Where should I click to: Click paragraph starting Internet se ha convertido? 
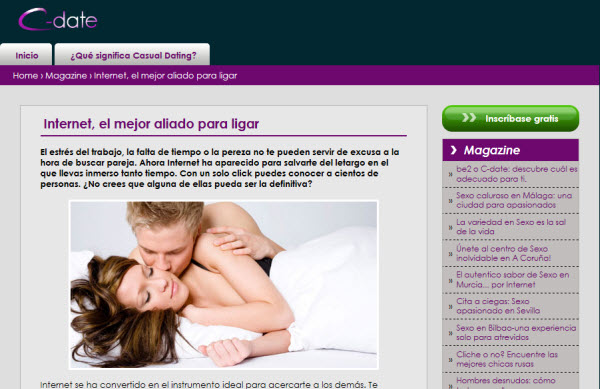pos(209,384)
